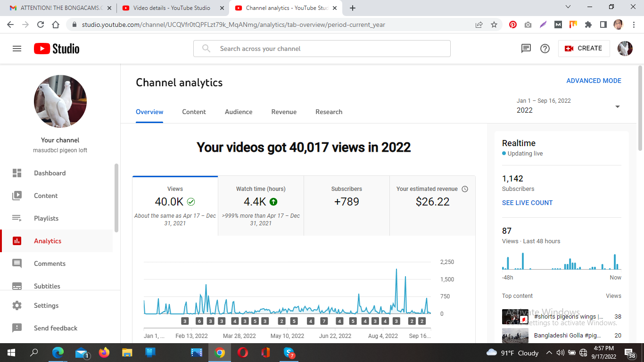Screen dimensions: 644x362
Task: Show hidden system tray icons chevron
Action: 549,353
